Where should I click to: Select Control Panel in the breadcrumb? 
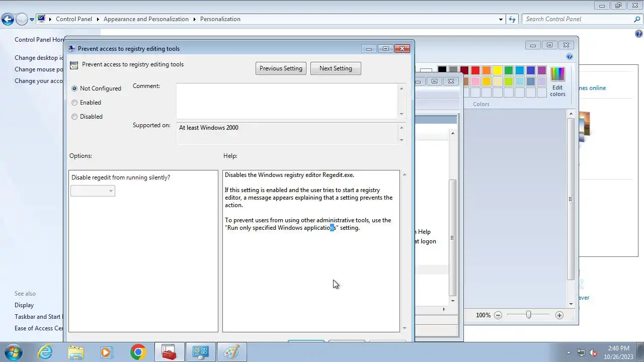point(74,19)
